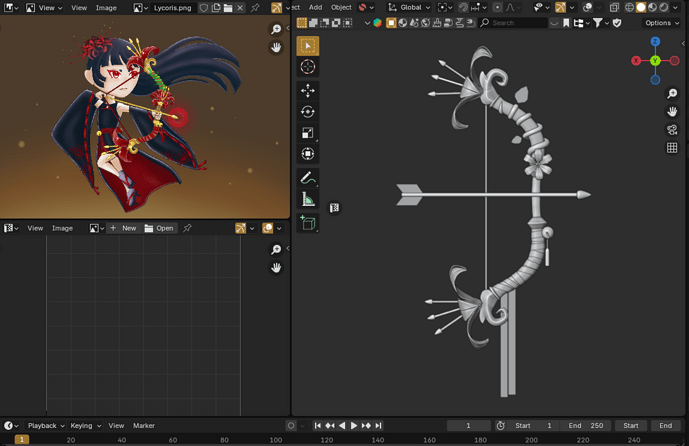Switch perspective/orthographic grid icon

[x=672, y=148]
